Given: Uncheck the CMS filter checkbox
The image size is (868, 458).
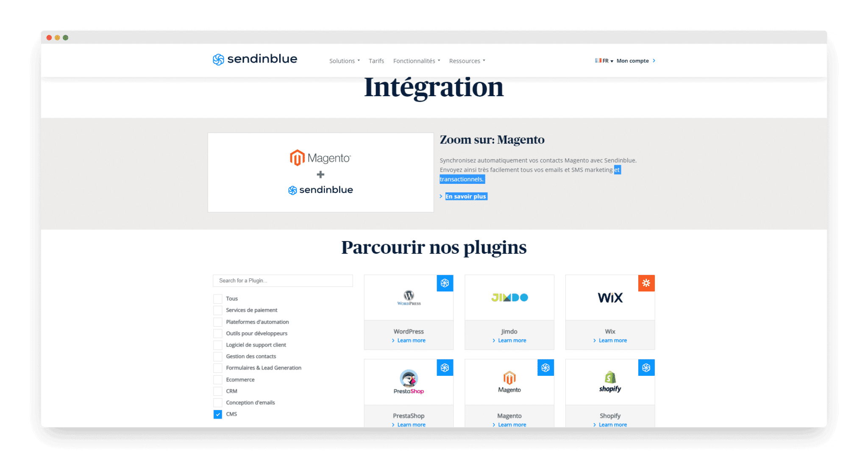Looking at the screenshot, I should coord(218,414).
